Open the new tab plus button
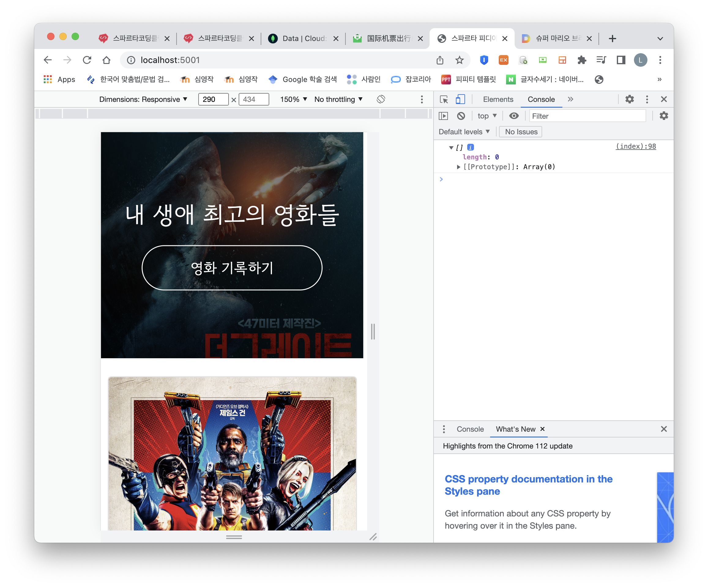Image resolution: width=708 pixels, height=588 pixels. [613, 39]
